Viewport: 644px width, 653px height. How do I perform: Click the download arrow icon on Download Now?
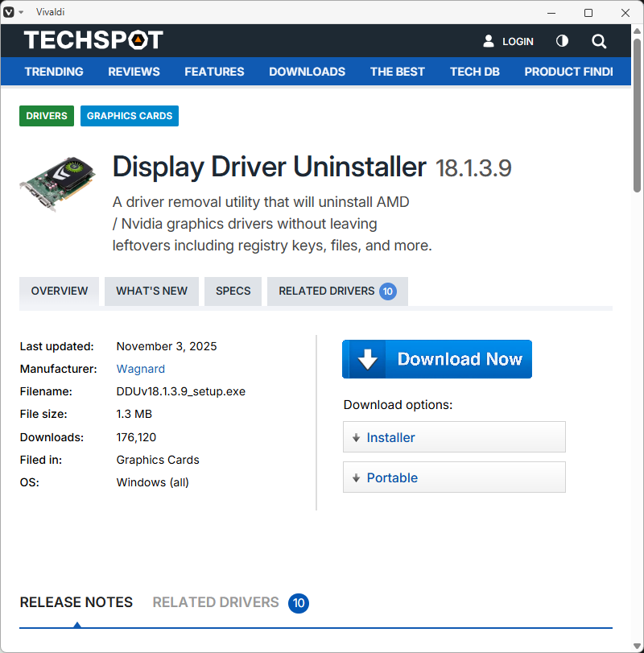pos(367,359)
